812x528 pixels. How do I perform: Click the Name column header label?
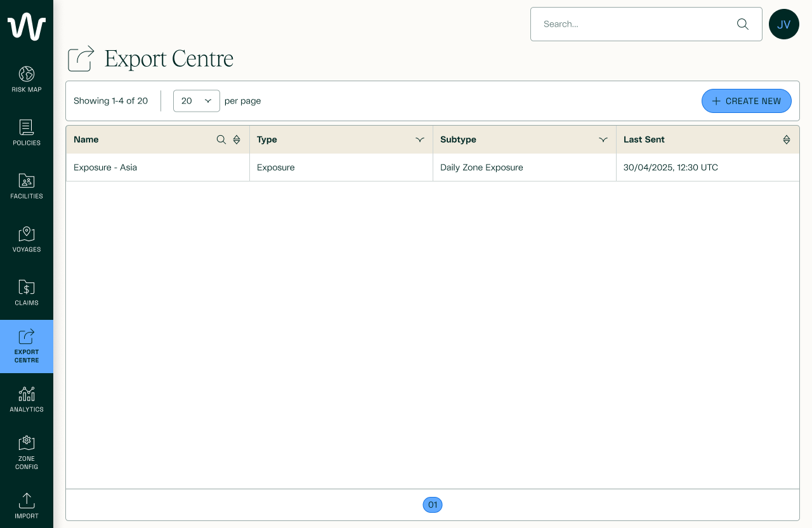[86, 140]
